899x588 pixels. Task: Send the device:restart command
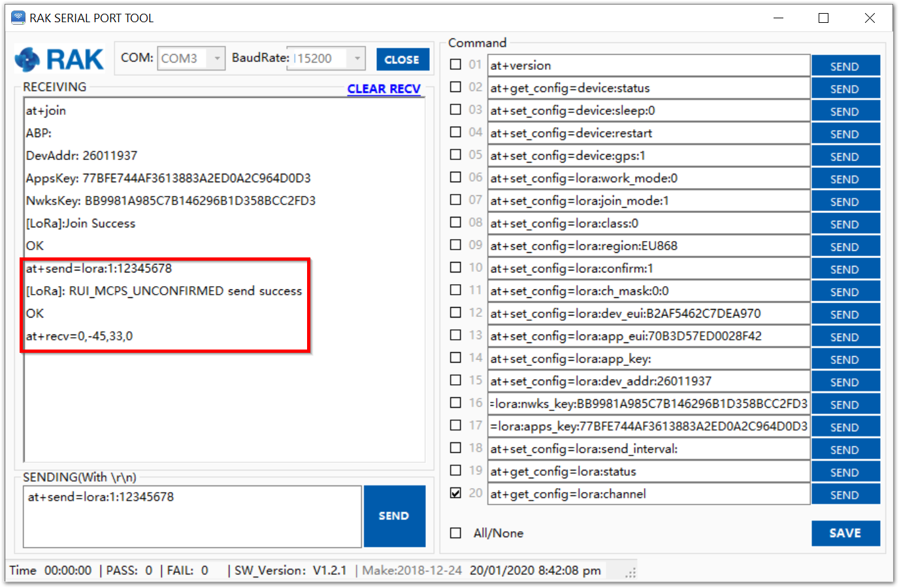[x=845, y=133]
